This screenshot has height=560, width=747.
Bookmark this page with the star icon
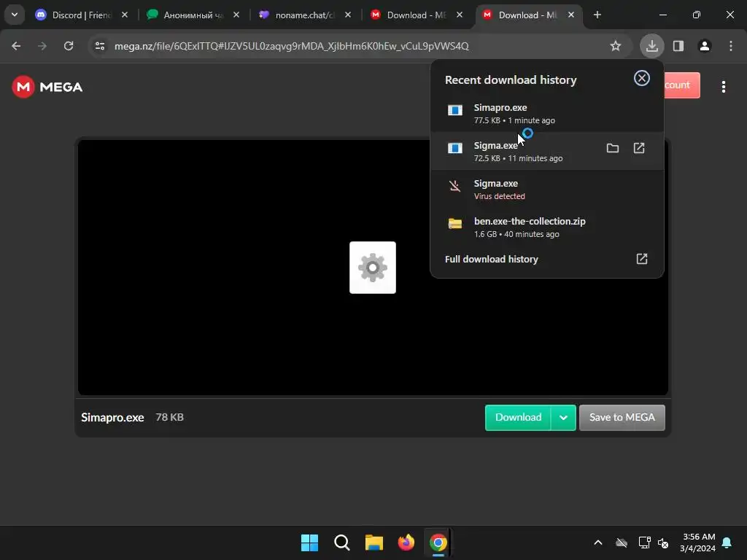(x=616, y=46)
